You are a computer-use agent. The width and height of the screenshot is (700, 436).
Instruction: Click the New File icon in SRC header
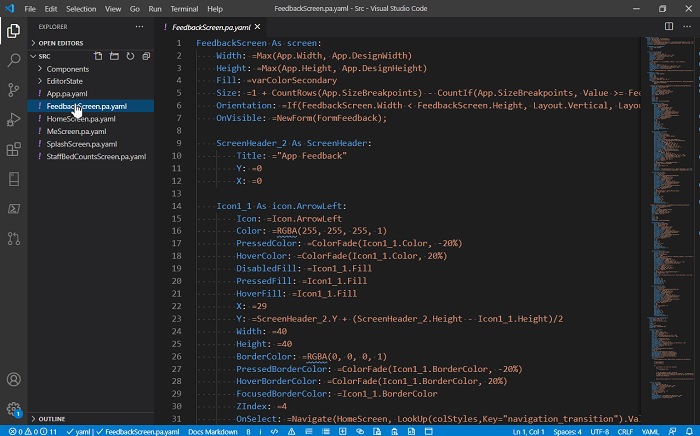[98, 56]
